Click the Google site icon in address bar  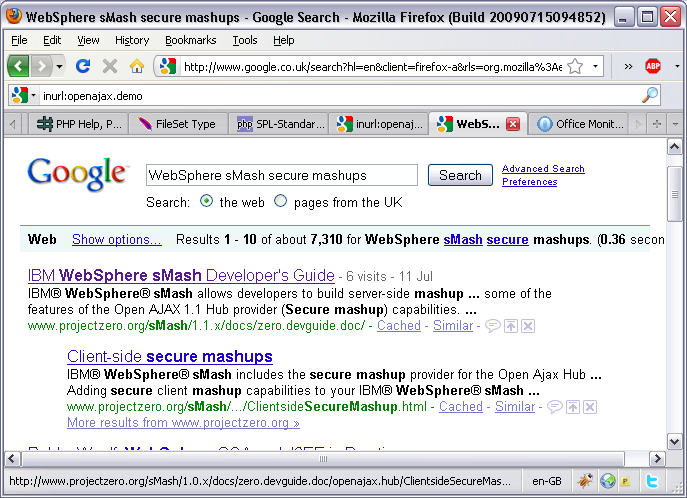tap(167, 67)
